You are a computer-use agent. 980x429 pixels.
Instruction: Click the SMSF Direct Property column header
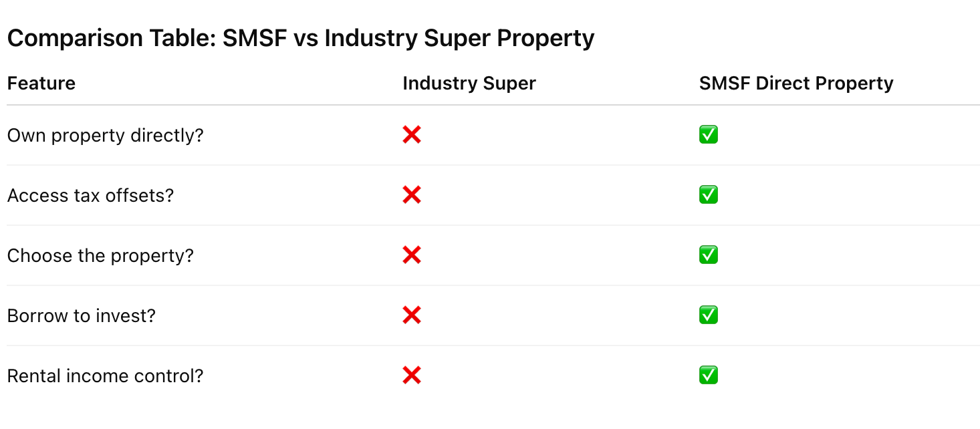pyautogui.click(x=796, y=84)
